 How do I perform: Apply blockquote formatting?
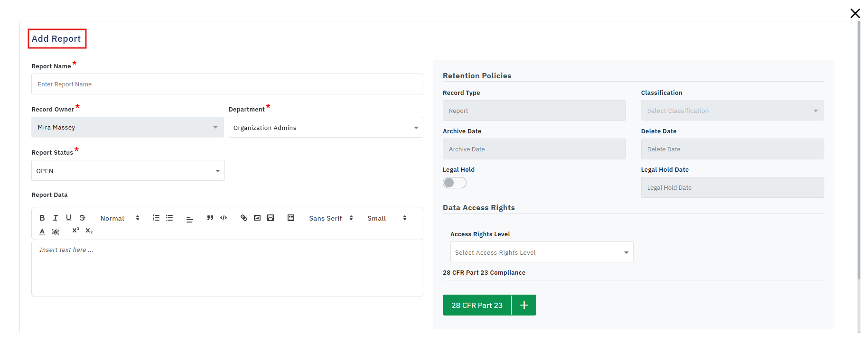pyautogui.click(x=210, y=218)
